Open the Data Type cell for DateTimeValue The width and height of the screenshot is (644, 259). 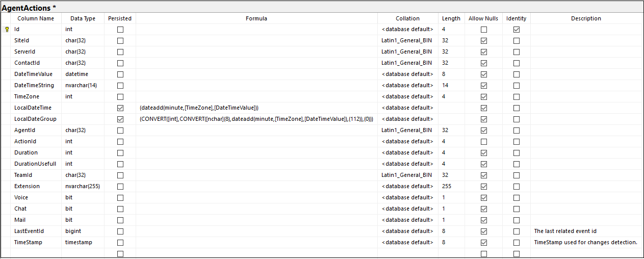(83, 74)
